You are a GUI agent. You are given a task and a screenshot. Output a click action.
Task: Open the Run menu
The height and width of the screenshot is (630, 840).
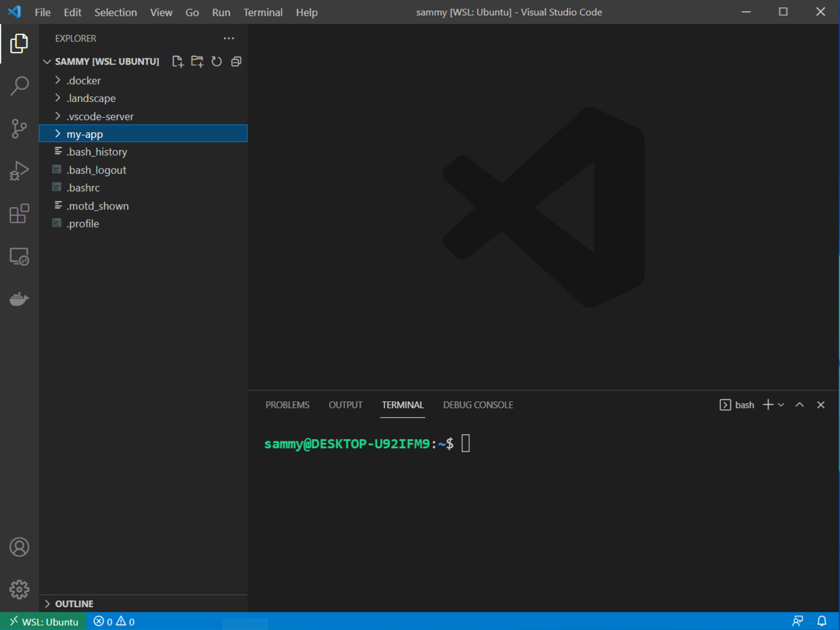click(x=221, y=12)
